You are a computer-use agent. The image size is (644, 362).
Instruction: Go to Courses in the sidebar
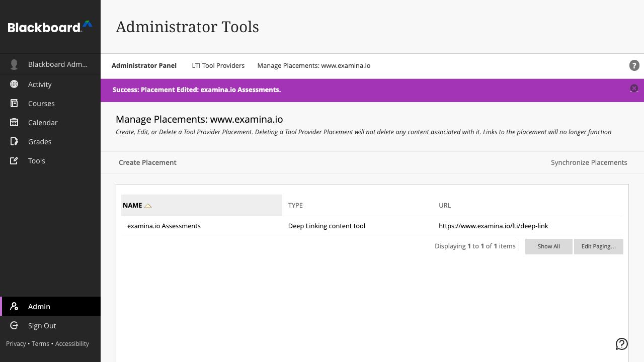coord(41,103)
